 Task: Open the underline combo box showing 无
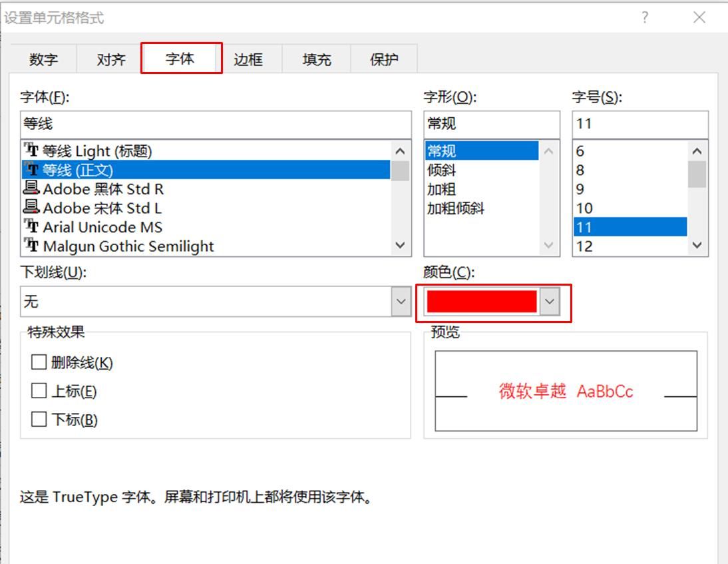point(200,302)
